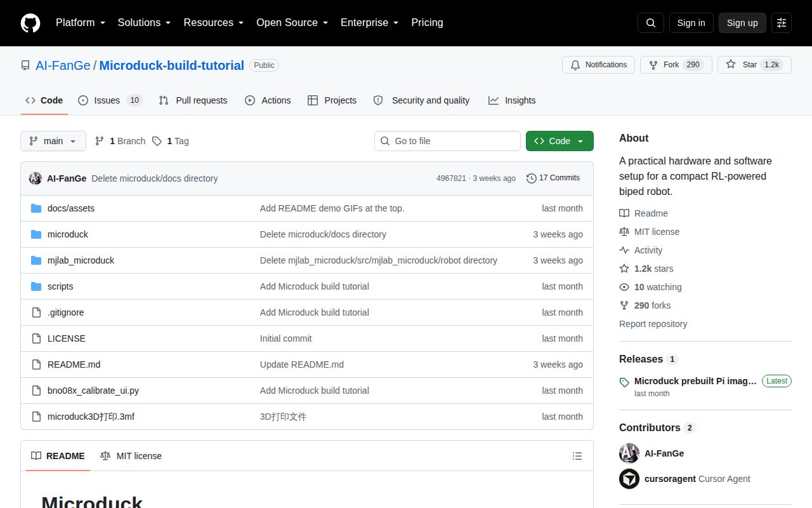
Task: View the 1.2k stars link
Action: click(646, 269)
